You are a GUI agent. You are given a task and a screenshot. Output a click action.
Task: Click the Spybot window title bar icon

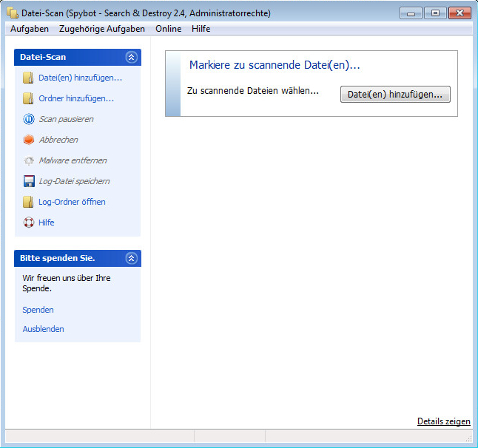click(13, 13)
